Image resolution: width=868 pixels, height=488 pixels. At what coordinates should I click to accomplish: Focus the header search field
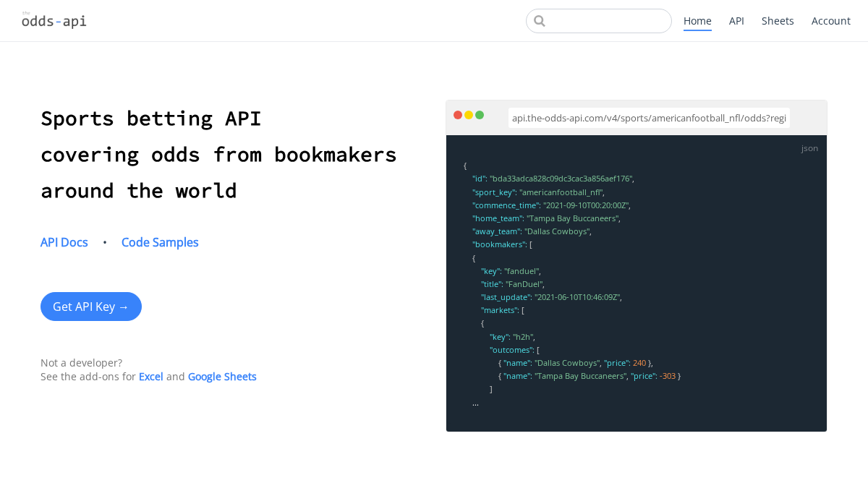click(x=599, y=21)
